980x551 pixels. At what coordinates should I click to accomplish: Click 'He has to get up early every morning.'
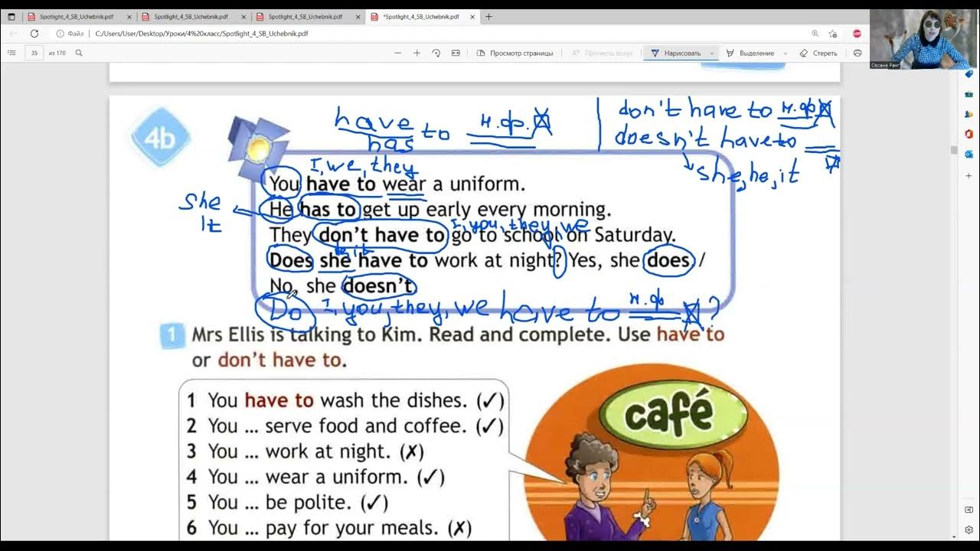441,209
